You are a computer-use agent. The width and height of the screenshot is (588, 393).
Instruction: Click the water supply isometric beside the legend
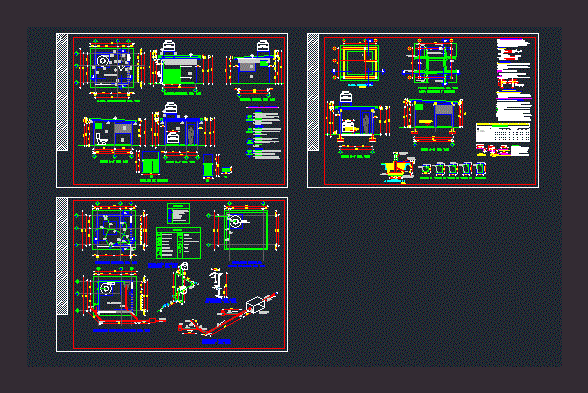[x=179, y=287]
